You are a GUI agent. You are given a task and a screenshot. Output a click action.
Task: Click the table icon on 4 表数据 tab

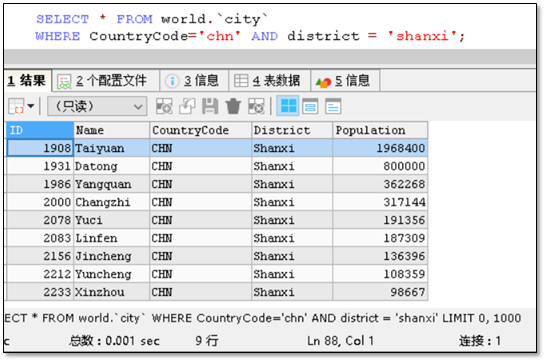click(x=241, y=81)
